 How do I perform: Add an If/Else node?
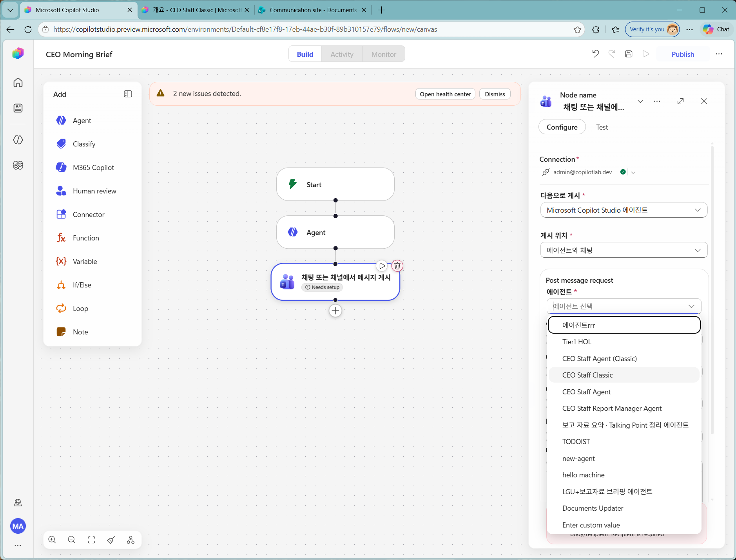tap(93, 285)
